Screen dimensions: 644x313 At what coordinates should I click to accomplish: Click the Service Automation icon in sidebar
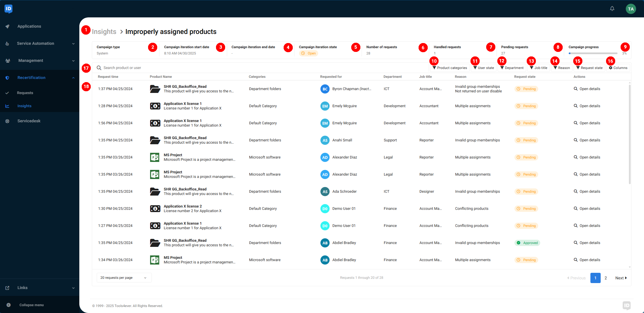click(x=7, y=43)
